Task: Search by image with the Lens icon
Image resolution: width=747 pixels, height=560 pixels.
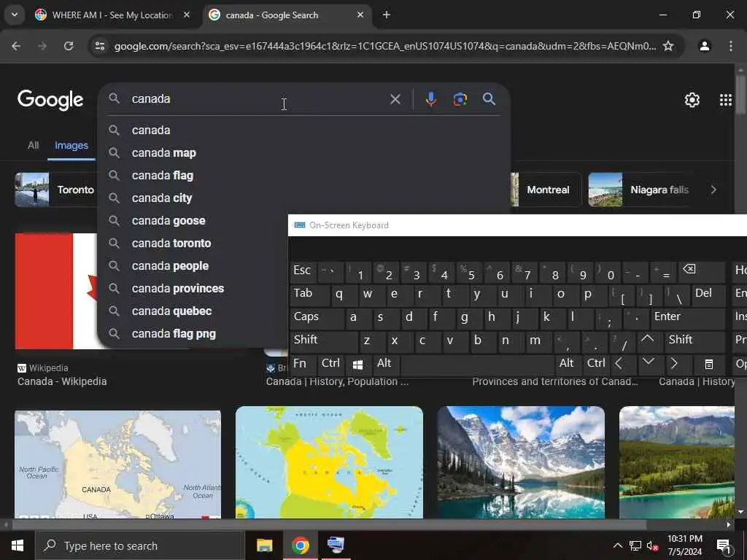Action: [460, 99]
